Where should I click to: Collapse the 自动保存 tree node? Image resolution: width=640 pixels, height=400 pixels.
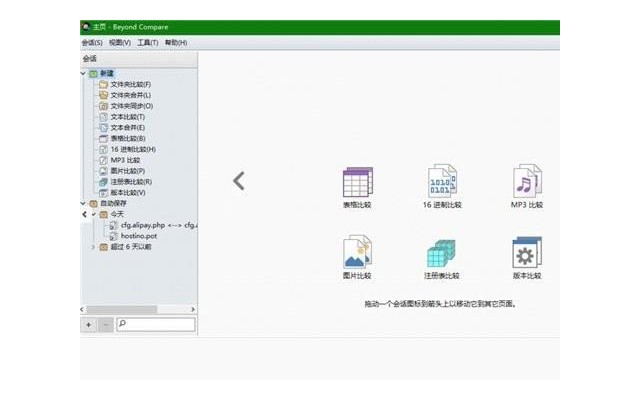[83, 203]
